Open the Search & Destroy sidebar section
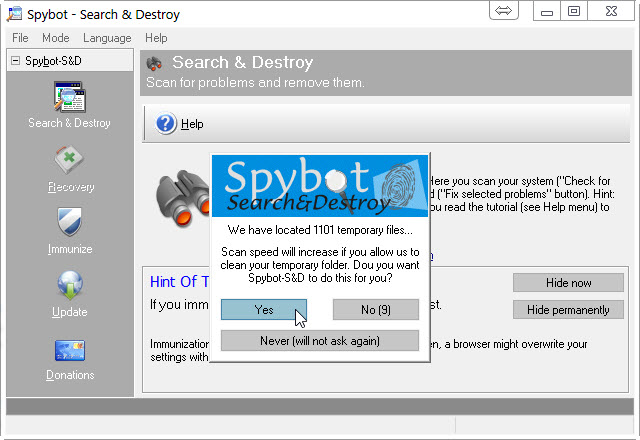This screenshot has width=640, height=440. pyautogui.click(x=68, y=104)
